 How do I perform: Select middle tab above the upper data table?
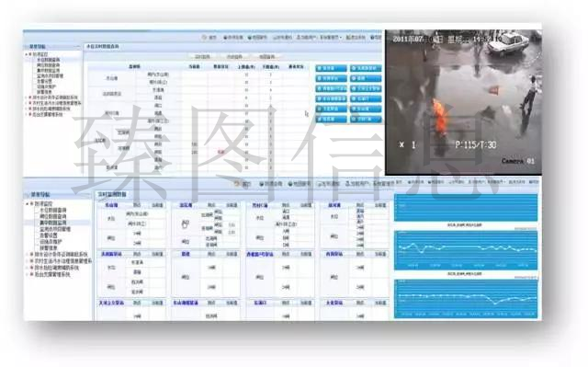235,57
